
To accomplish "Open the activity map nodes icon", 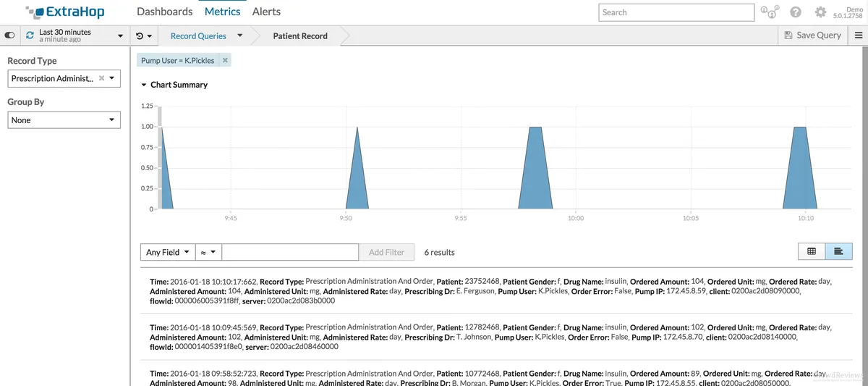I will (x=770, y=12).
